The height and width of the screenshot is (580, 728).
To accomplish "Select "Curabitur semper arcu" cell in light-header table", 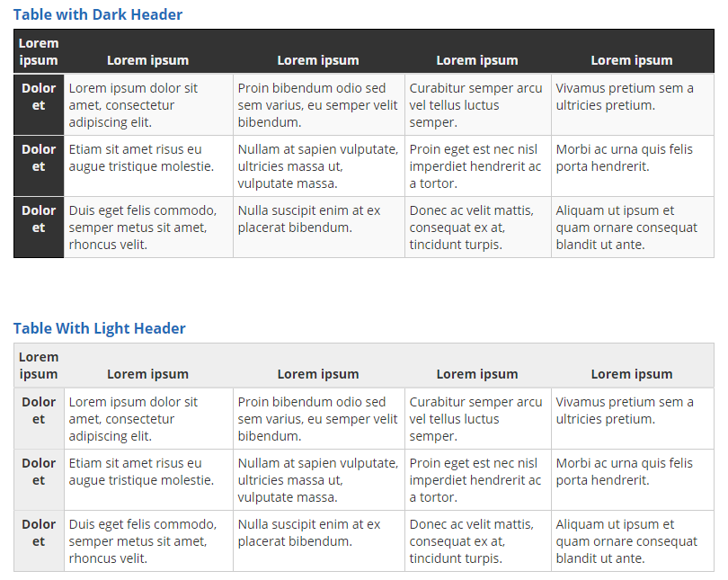I will tap(475, 419).
